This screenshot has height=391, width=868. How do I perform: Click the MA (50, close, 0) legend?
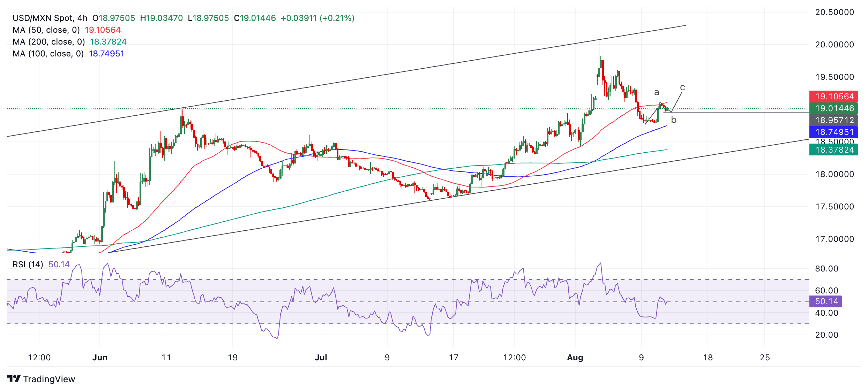(46, 30)
